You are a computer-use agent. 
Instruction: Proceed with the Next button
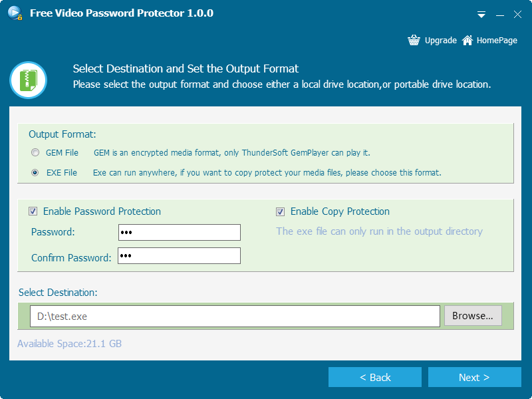(474, 377)
